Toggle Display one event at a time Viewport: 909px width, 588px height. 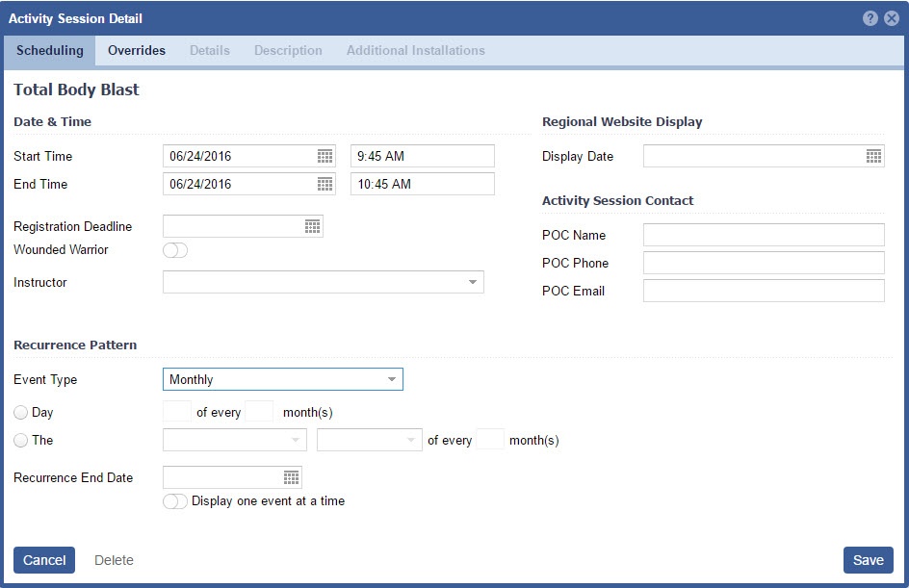pyautogui.click(x=175, y=501)
